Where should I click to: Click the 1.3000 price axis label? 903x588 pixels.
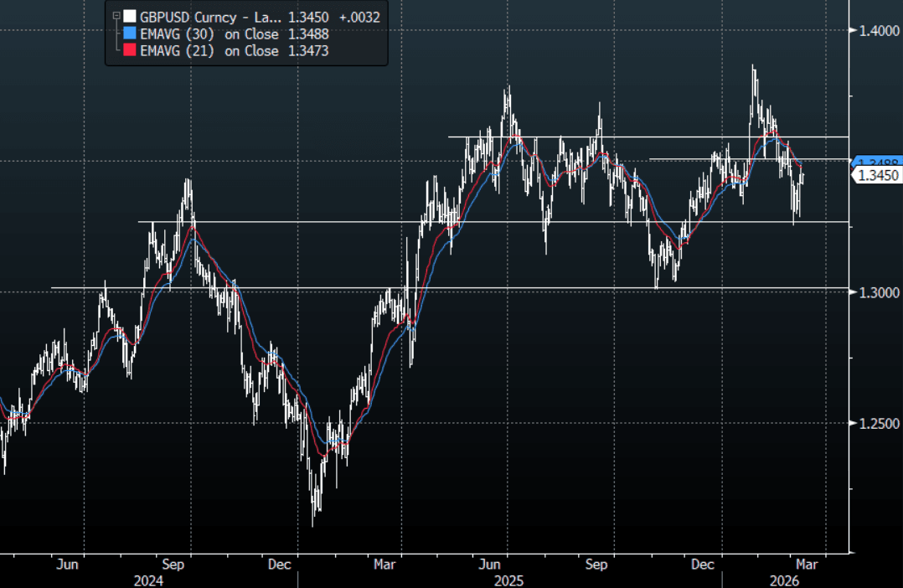pos(879,292)
